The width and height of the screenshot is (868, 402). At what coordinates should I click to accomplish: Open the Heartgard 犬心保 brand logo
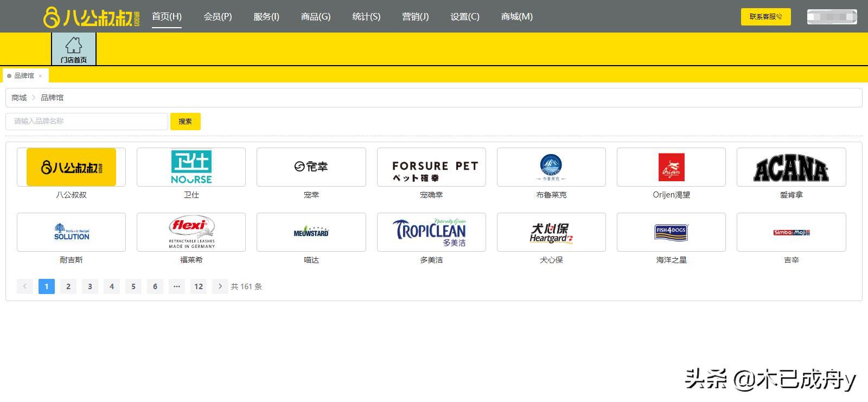551,232
